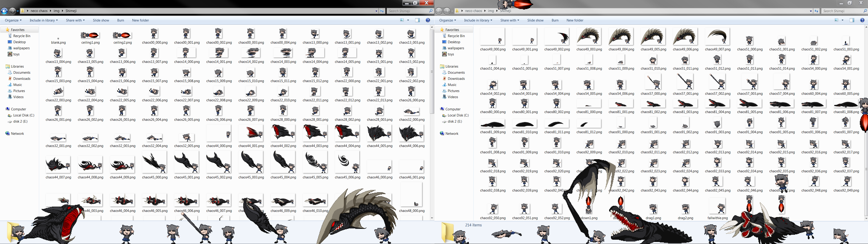Open view options arrow in right window toolbar
The image size is (868, 244).
tap(842, 20)
